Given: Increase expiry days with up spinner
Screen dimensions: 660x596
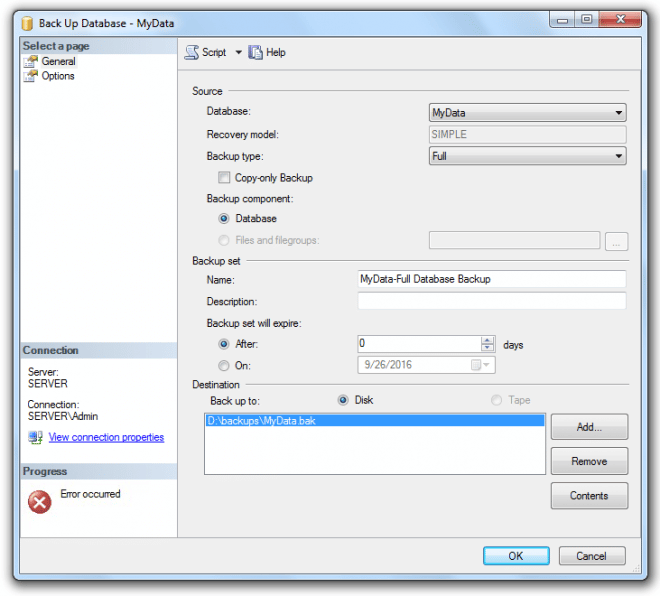Looking at the screenshot, I should click(x=487, y=340).
